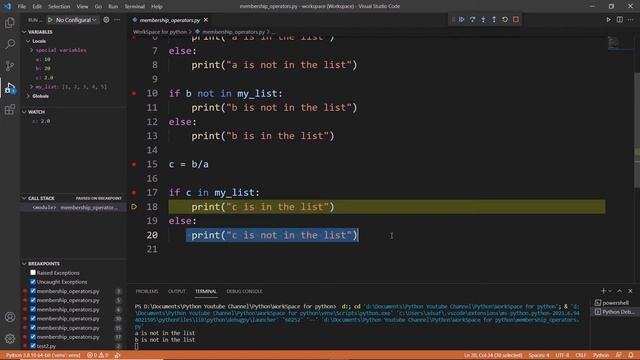Screen dimensions: 640x360
Task: Disable the Uncaught Exceptions checkbox
Action: [x=33, y=282]
